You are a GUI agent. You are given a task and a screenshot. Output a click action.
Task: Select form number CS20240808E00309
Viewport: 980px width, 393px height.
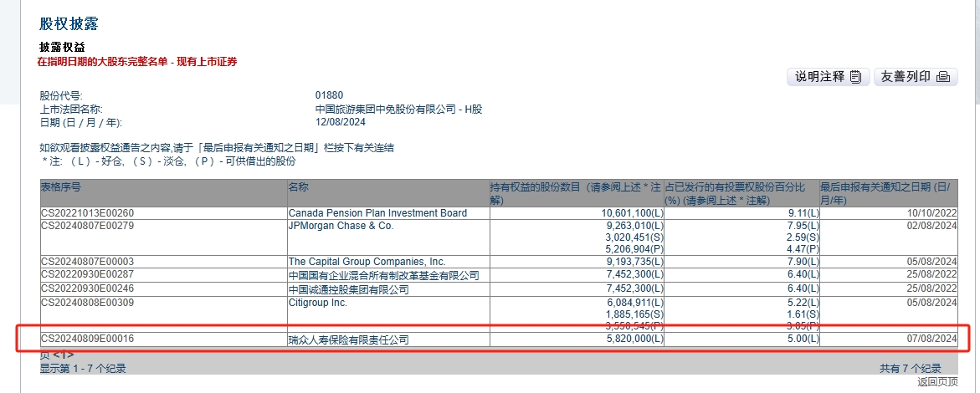tap(88, 303)
